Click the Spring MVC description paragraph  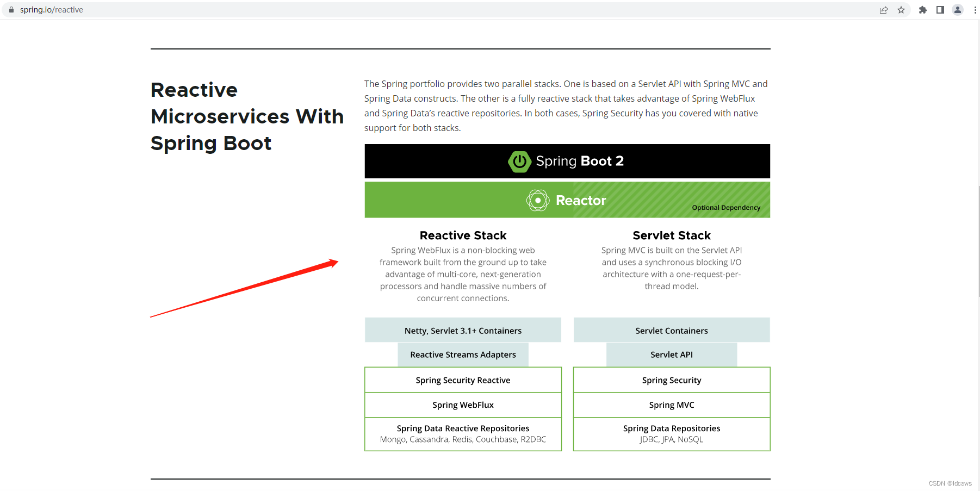[x=672, y=268]
